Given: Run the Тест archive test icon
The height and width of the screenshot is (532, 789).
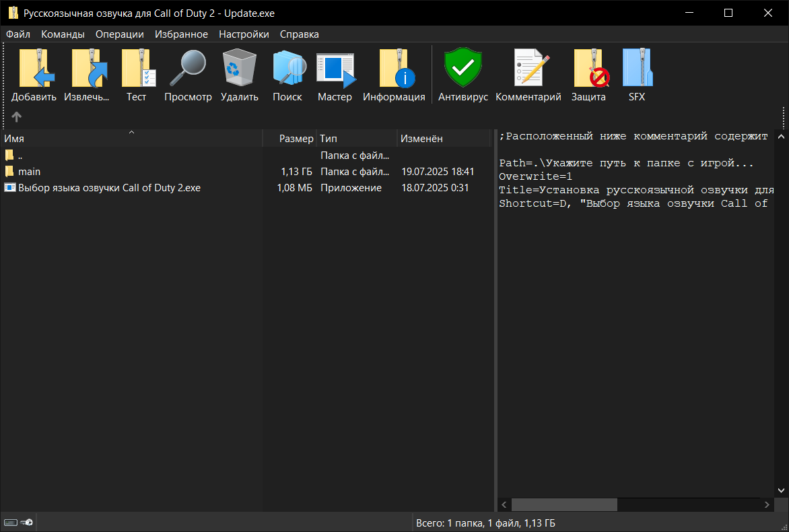Looking at the screenshot, I should (x=139, y=68).
